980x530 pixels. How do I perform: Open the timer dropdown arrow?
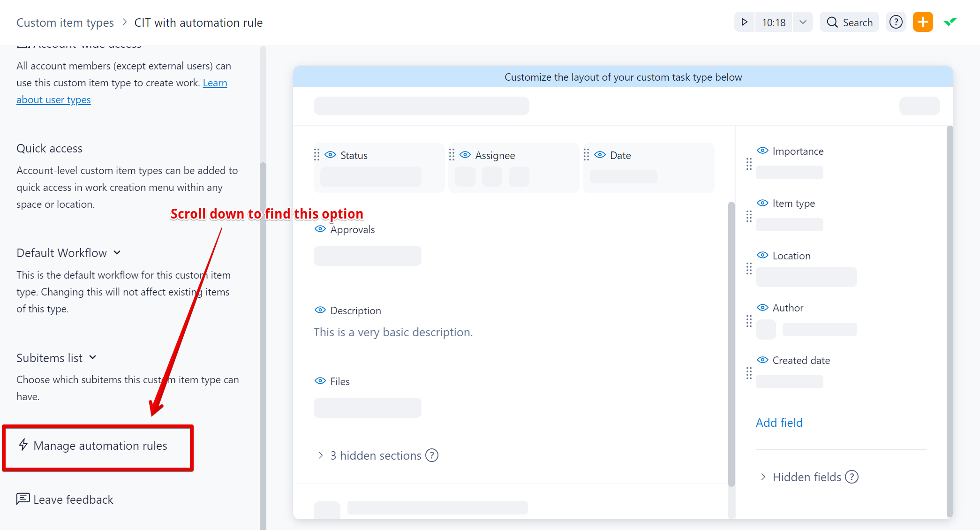point(803,22)
